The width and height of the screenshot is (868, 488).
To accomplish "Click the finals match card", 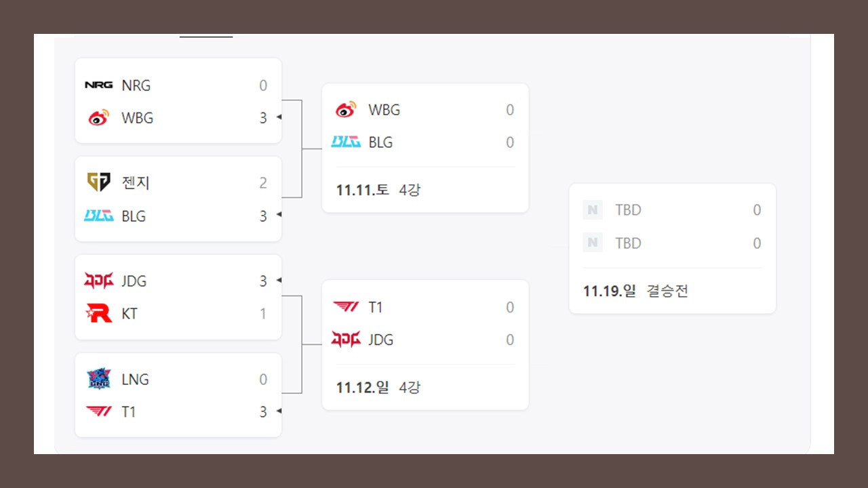I will coord(672,248).
